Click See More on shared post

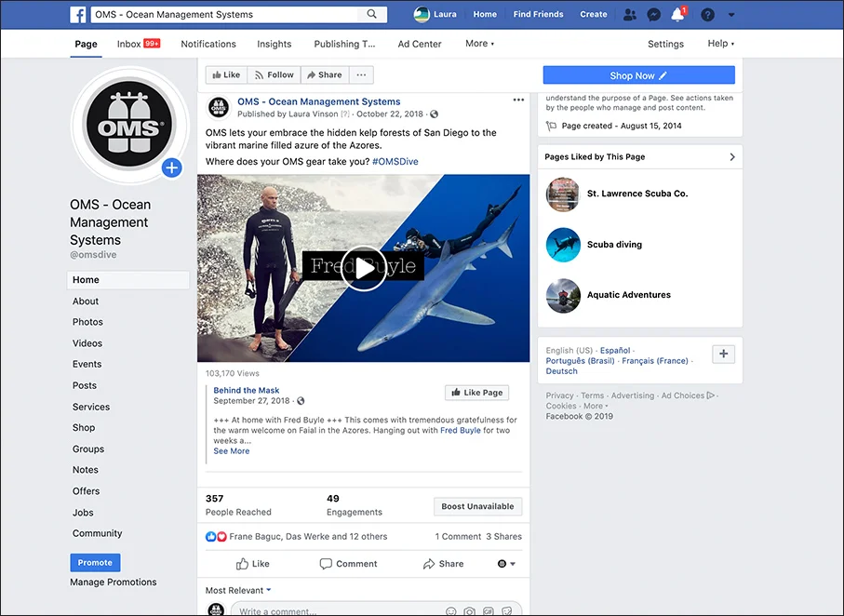tap(232, 451)
